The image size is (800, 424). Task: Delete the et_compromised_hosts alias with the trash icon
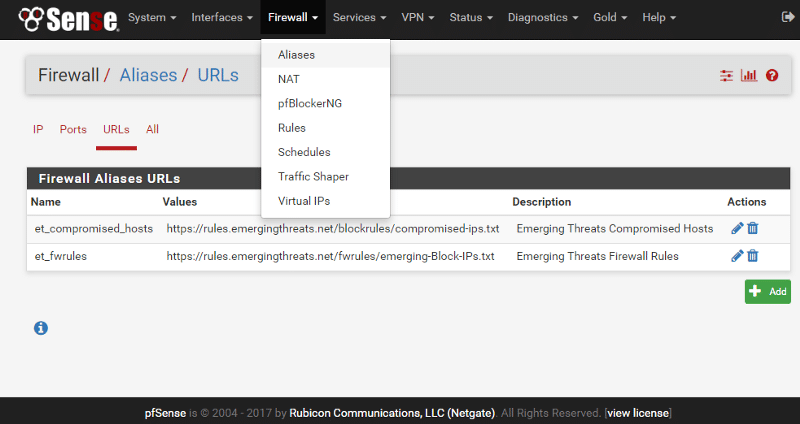coord(753,228)
